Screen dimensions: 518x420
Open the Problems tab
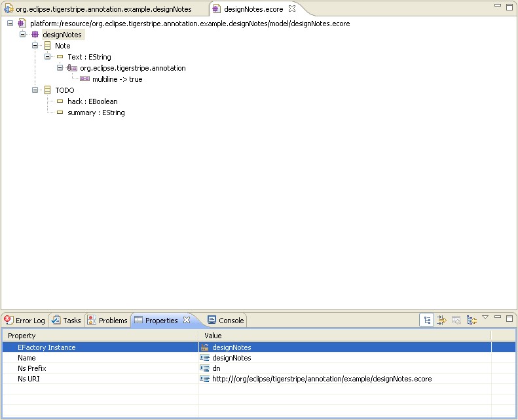tap(107, 321)
